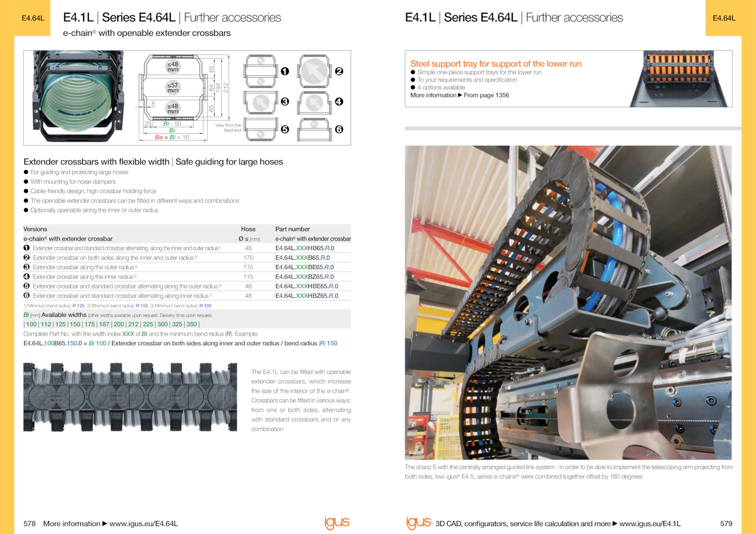Click crossbar configuration diagram number 4
Image resolution: width=756 pixels, height=534 pixels.
314,102
